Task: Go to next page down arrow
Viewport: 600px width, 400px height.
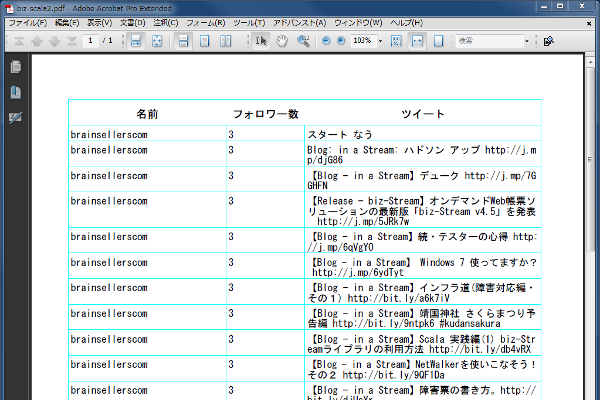Action: click(x=54, y=41)
